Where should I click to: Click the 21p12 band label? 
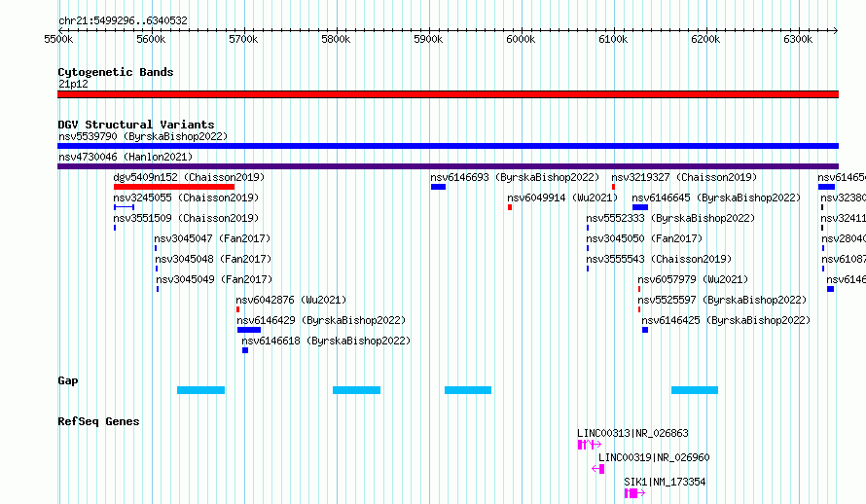click(x=73, y=84)
